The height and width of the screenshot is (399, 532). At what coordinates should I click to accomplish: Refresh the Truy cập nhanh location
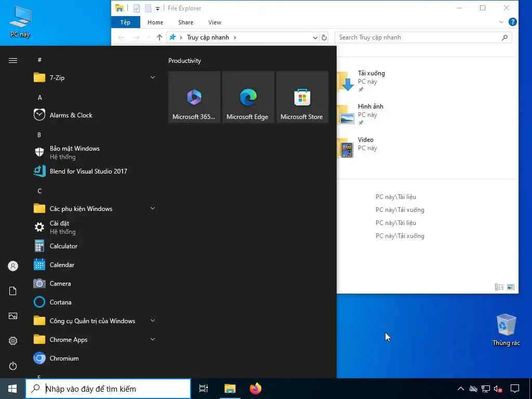324,37
